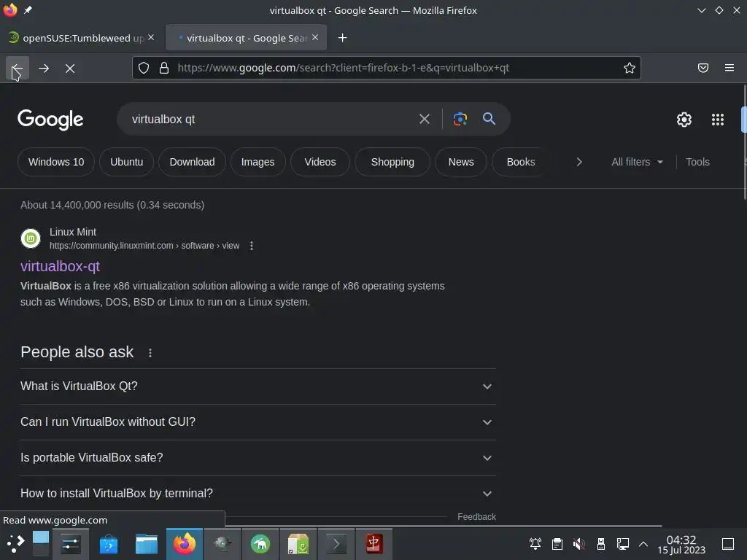Click the Linux Mint site favicon
747x560 pixels.
pos(31,238)
